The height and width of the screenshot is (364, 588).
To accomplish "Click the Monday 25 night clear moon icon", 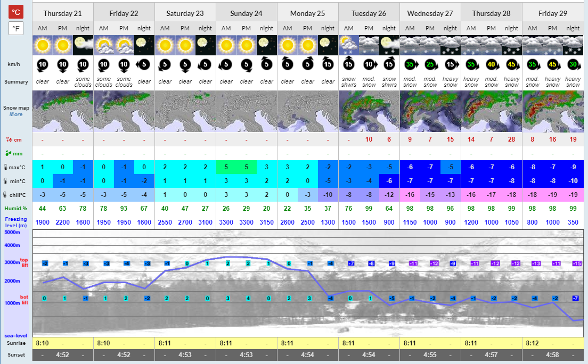I will [x=328, y=45].
